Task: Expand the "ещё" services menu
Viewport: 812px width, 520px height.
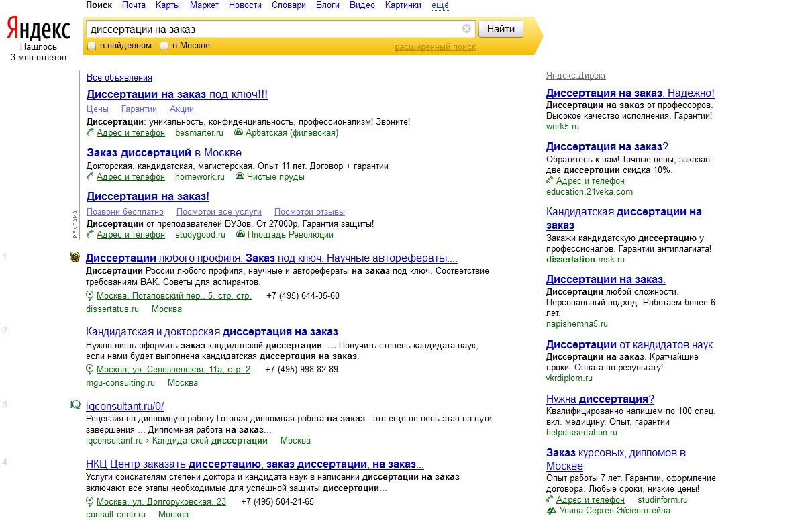Action: [x=440, y=5]
